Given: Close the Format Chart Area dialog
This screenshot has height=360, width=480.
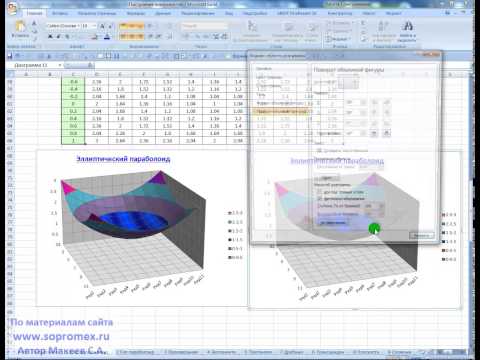Looking at the screenshot, I should (432, 54).
